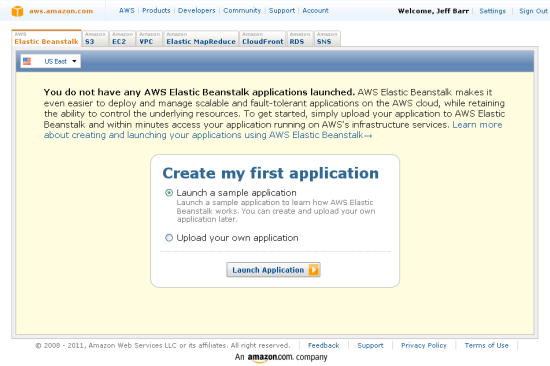Click the orange arrow on Launch Application
The width and height of the screenshot is (550, 366).
[314, 270]
